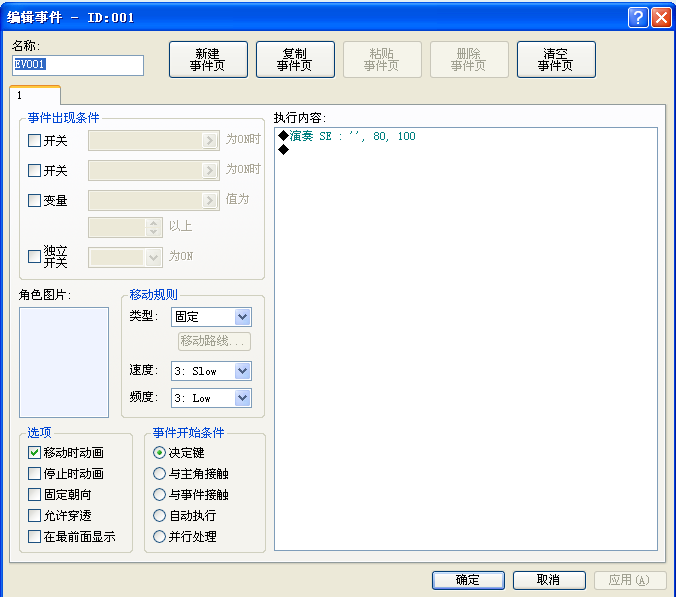Open the 速度 speed dropdown
The width and height of the screenshot is (676, 597).
[x=211, y=371]
